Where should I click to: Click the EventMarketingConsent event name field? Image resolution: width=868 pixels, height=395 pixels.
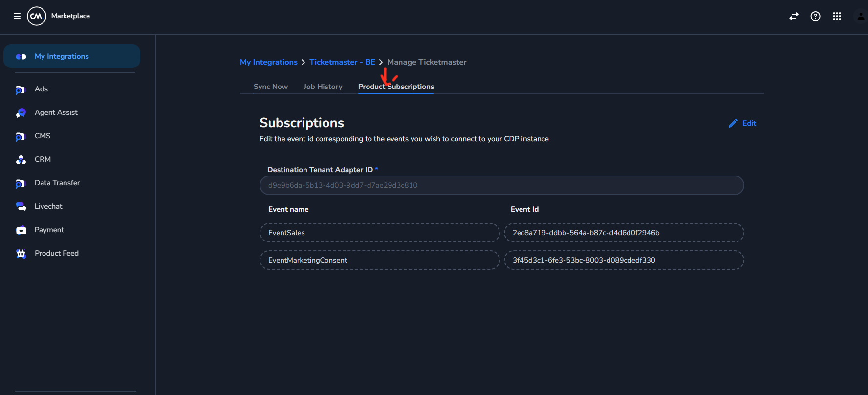point(380,260)
